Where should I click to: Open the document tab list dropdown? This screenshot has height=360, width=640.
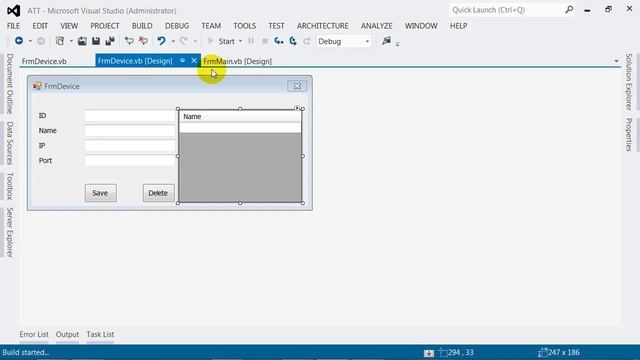616,61
